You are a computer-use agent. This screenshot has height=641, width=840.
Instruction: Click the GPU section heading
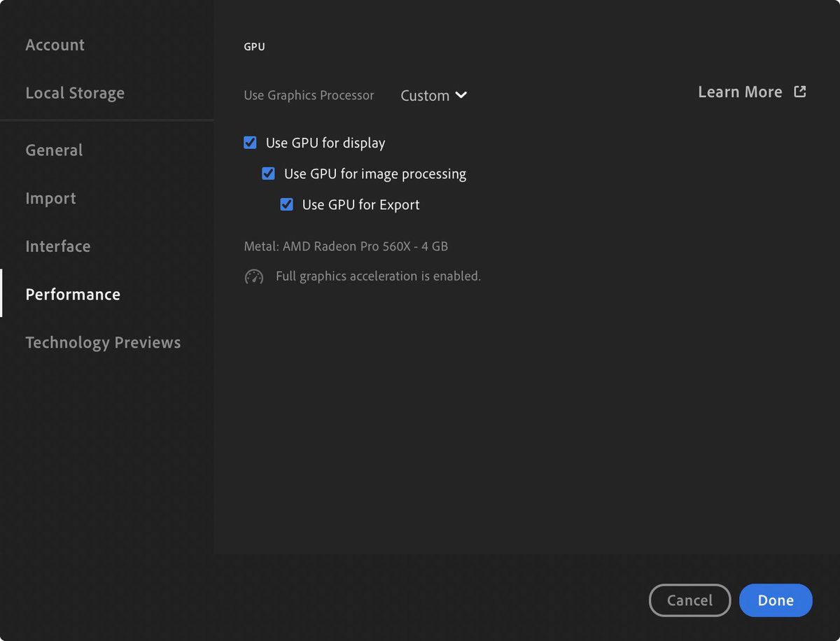pyautogui.click(x=254, y=46)
